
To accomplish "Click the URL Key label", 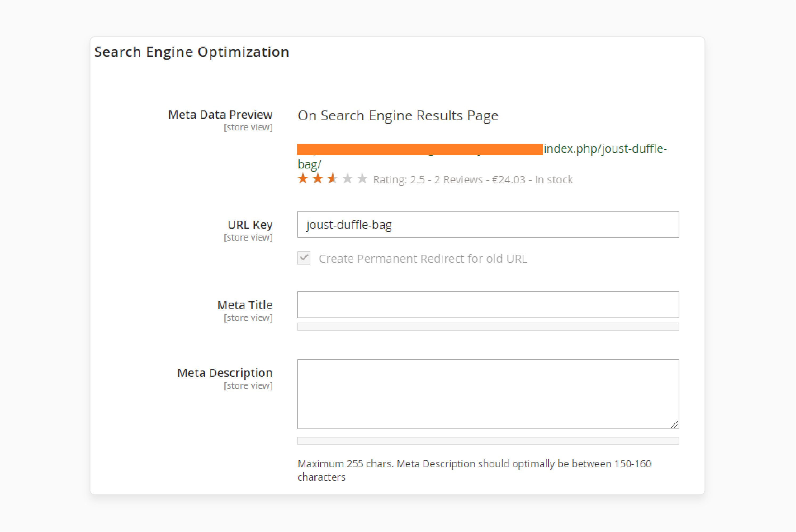I will click(250, 225).
